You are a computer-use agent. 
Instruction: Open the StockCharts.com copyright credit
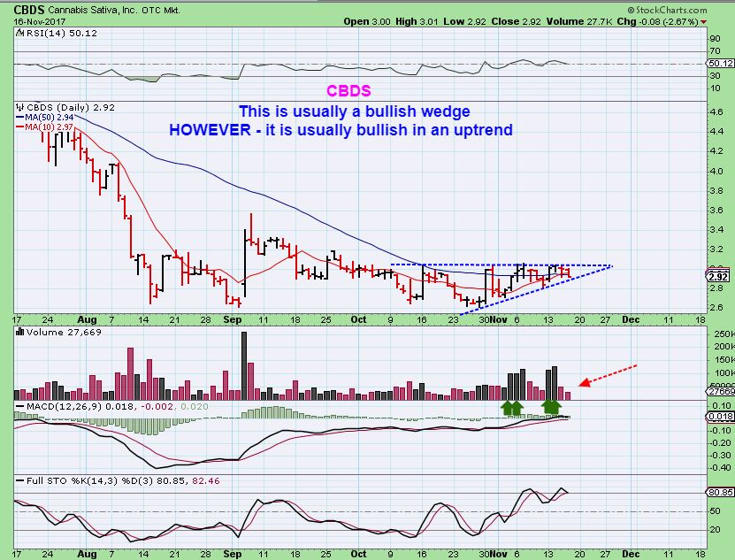[x=668, y=10]
